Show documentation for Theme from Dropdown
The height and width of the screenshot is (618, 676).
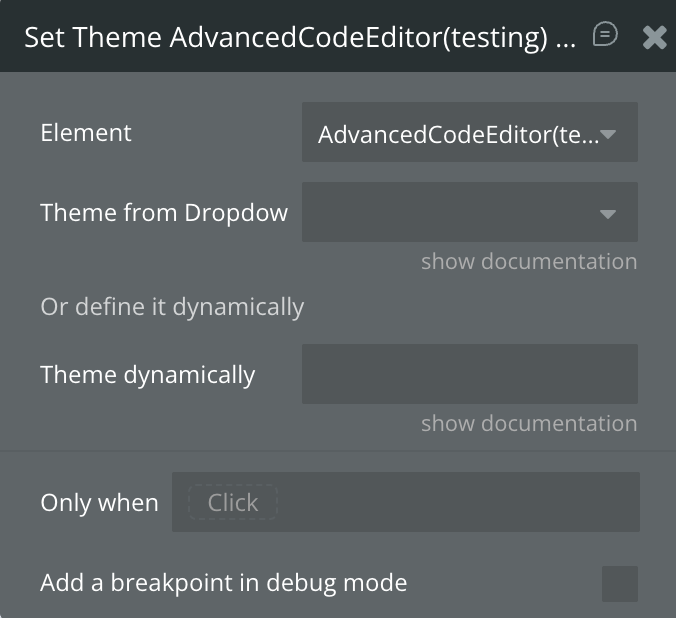pyautogui.click(x=528, y=262)
